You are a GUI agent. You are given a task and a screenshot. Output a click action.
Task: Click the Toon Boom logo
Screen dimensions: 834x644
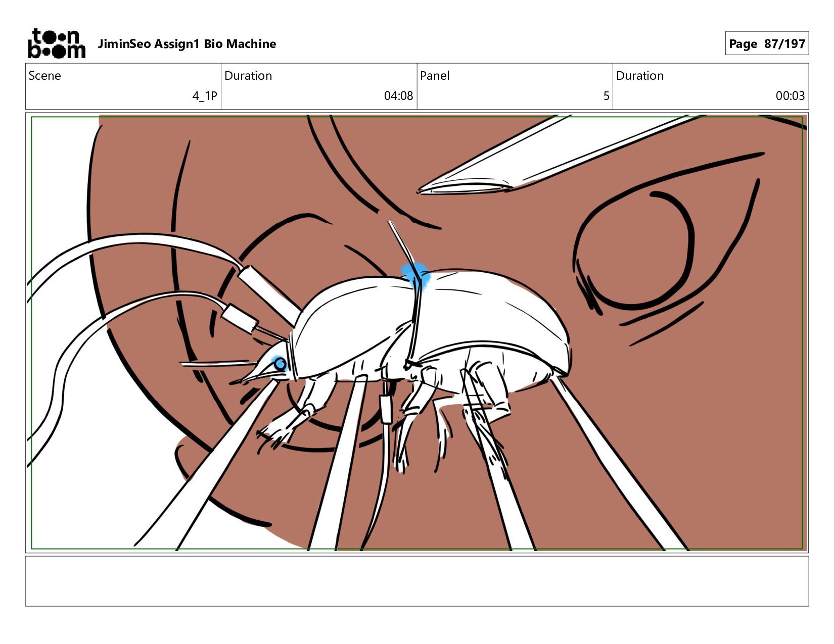coord(56,43)
